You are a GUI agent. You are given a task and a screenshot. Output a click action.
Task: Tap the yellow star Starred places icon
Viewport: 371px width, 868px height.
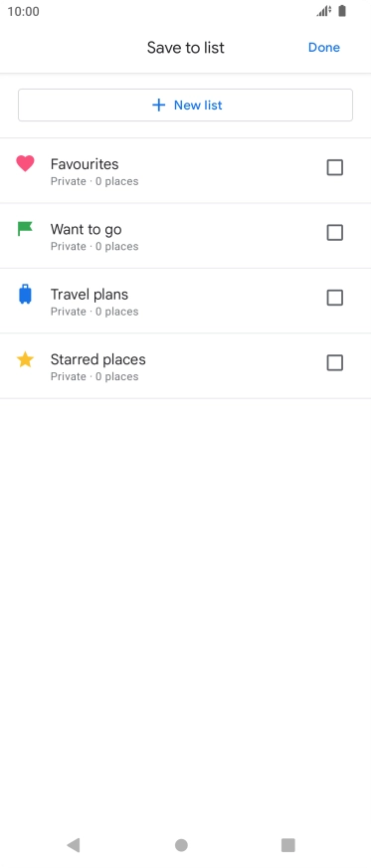pyautogui.click(x=25, y=359)
